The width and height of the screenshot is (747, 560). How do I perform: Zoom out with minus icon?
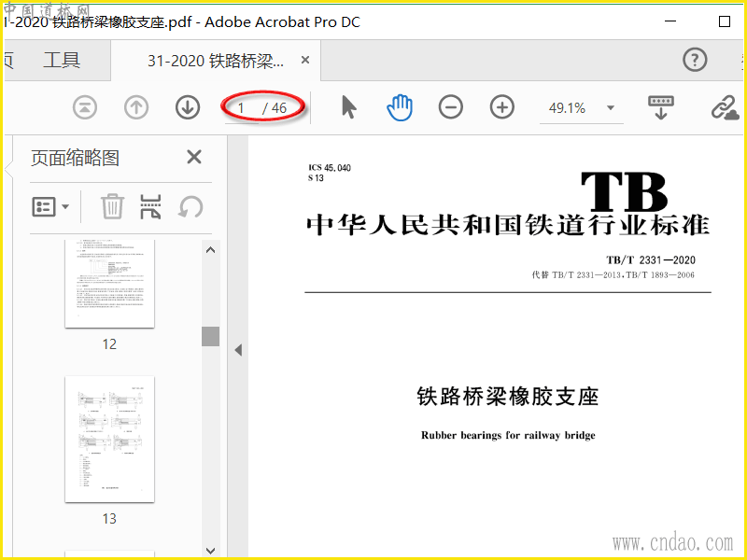coord(451,106)
